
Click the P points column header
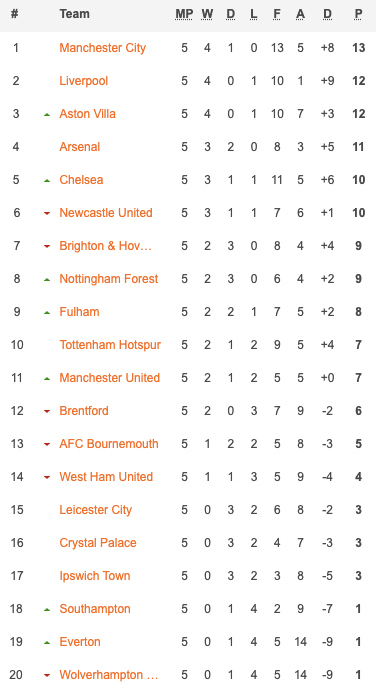[x=358, y=14]
